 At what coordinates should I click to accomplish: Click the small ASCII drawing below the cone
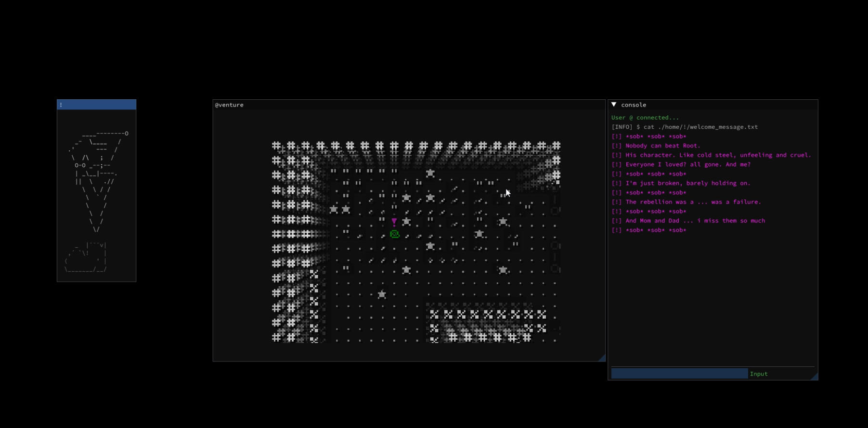[x=87, y=258]
